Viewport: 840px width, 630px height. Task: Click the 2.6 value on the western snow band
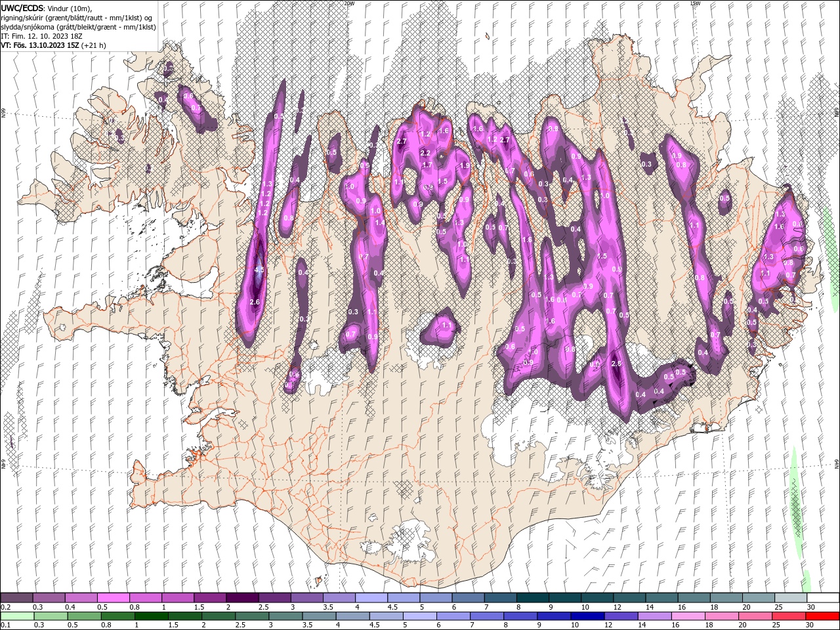pyautogui.click(x=255, y=302)
